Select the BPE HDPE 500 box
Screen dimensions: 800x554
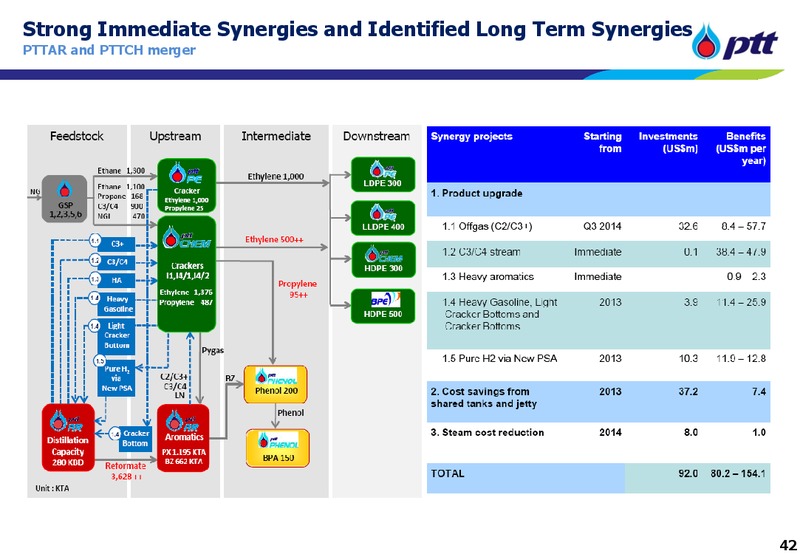point(383,306)
